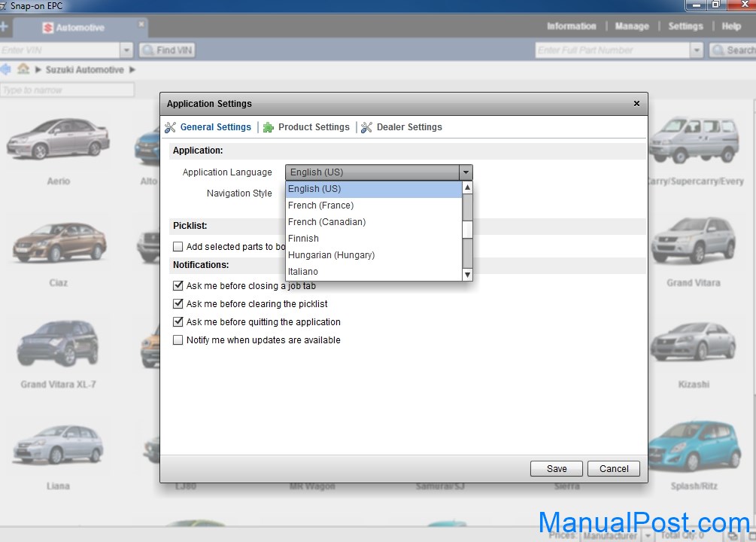Add a new tab with plus icon
Image resolution: width=756 pixels, height=542 pixels.
pos(4,26)
